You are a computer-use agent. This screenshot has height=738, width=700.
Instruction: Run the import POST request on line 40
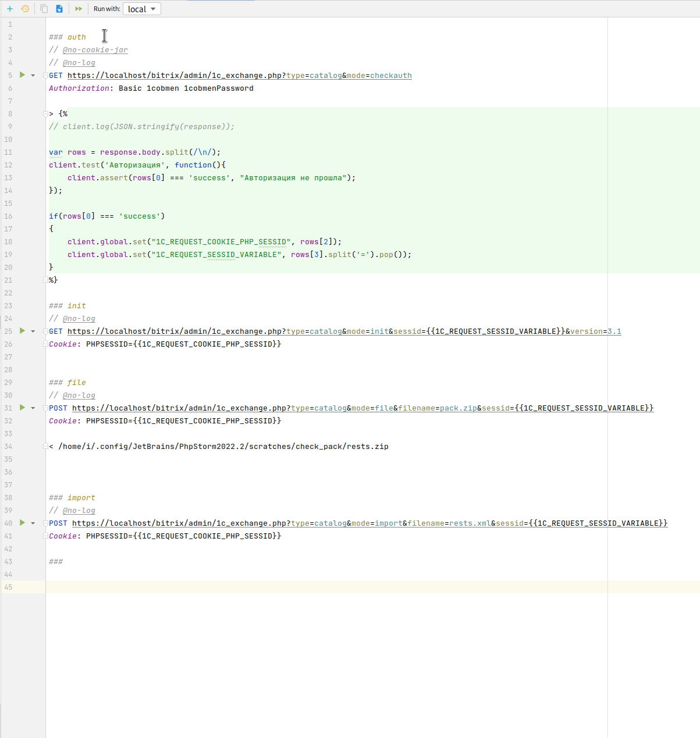tap(22, 523)
